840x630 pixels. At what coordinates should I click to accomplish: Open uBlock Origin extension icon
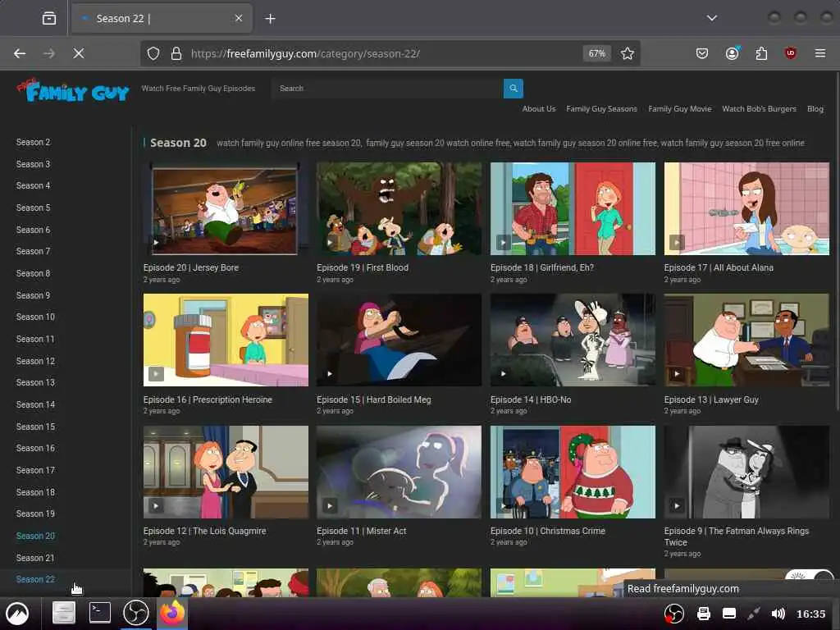click(x=790, y=53)
